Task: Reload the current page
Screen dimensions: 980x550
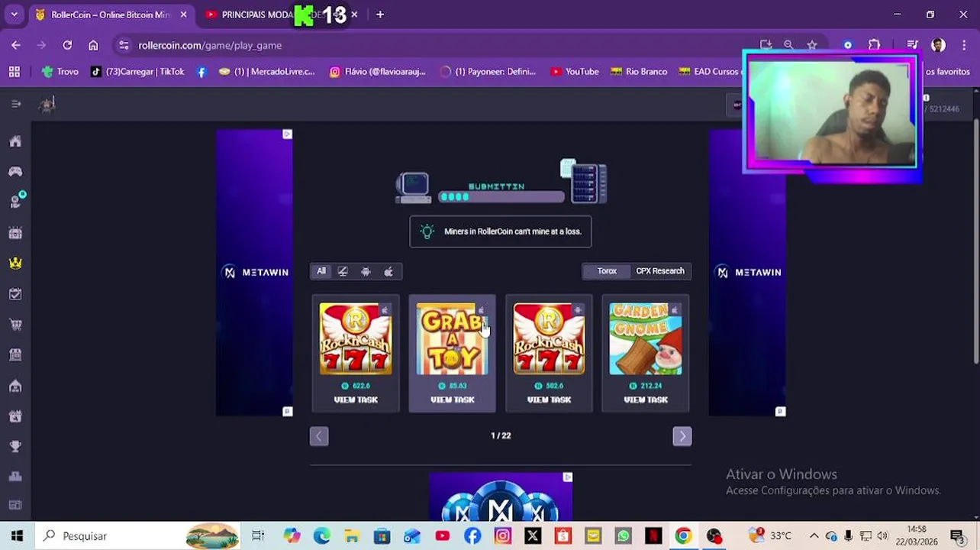Action: [x=67, y=45]
